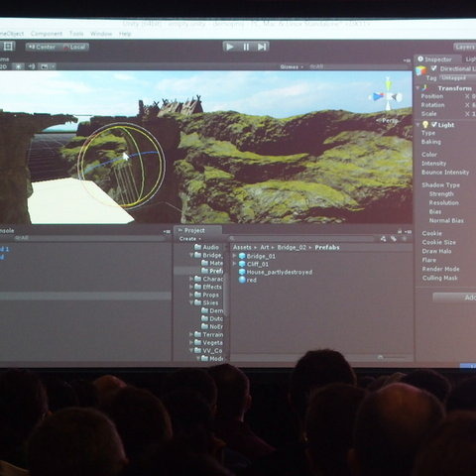Open the Gizmos dropdown in Scene view
Screen dimensions: 476x476
tap(292, 66)
